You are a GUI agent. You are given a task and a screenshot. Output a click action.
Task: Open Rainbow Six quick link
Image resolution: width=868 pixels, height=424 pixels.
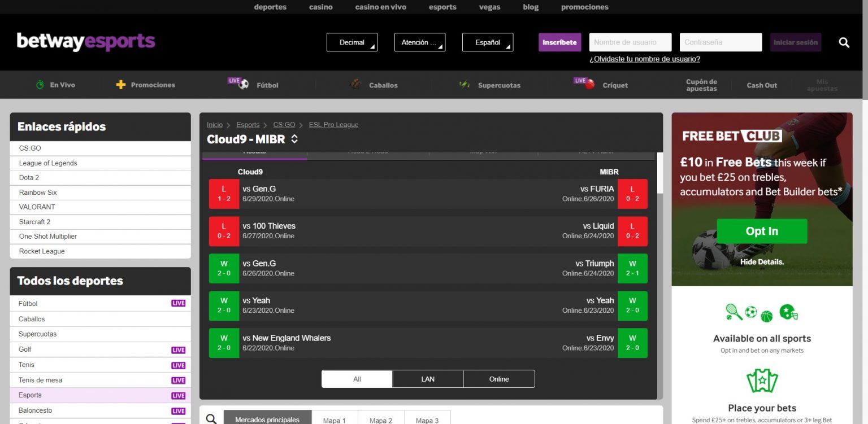coord(101,193)
